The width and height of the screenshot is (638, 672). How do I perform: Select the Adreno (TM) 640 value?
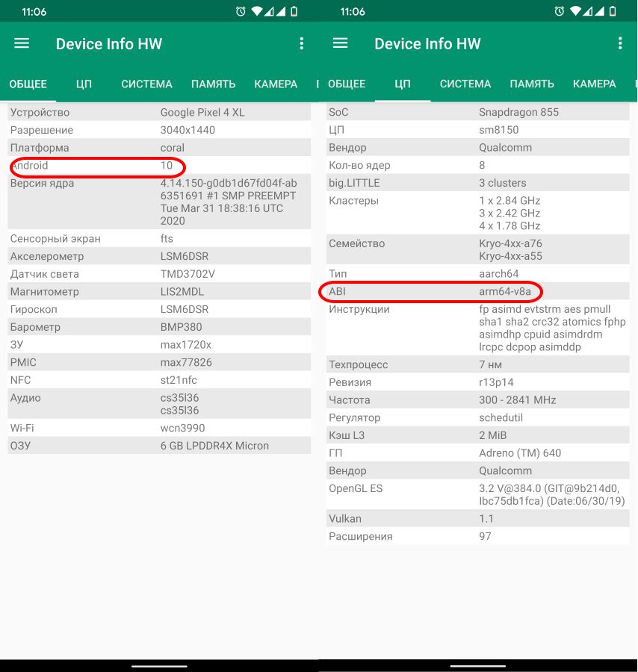pyautogui.click(x=520, y=453)
